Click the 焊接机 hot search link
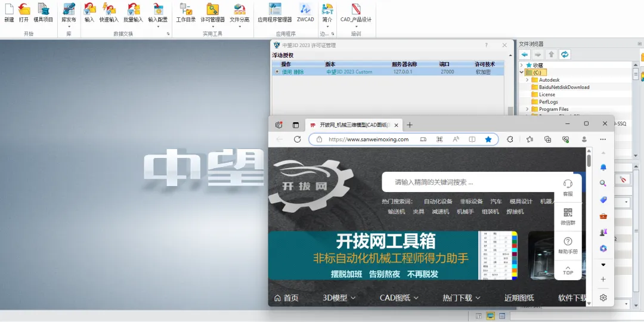 click(515, 212)
